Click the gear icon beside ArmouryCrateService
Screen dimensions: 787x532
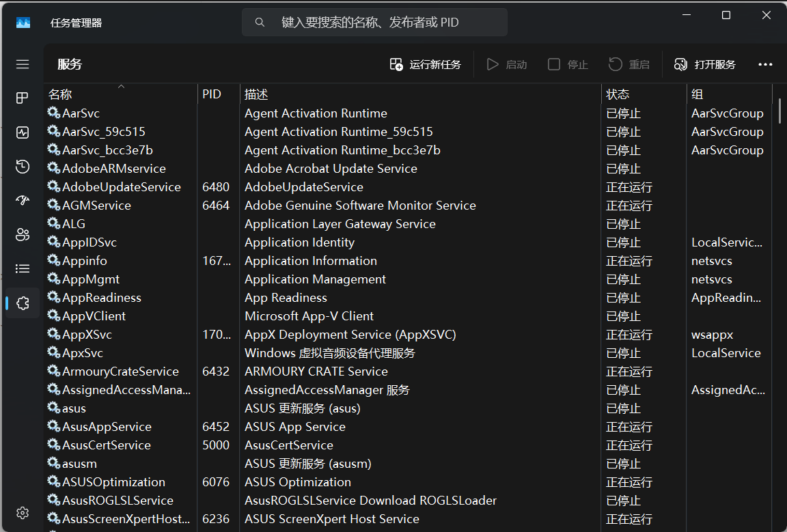pos(54,371)
